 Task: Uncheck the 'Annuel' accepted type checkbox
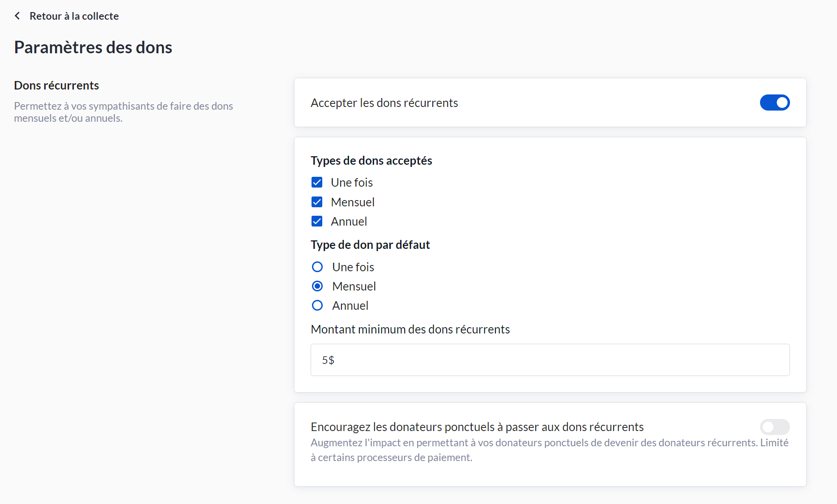317,221
